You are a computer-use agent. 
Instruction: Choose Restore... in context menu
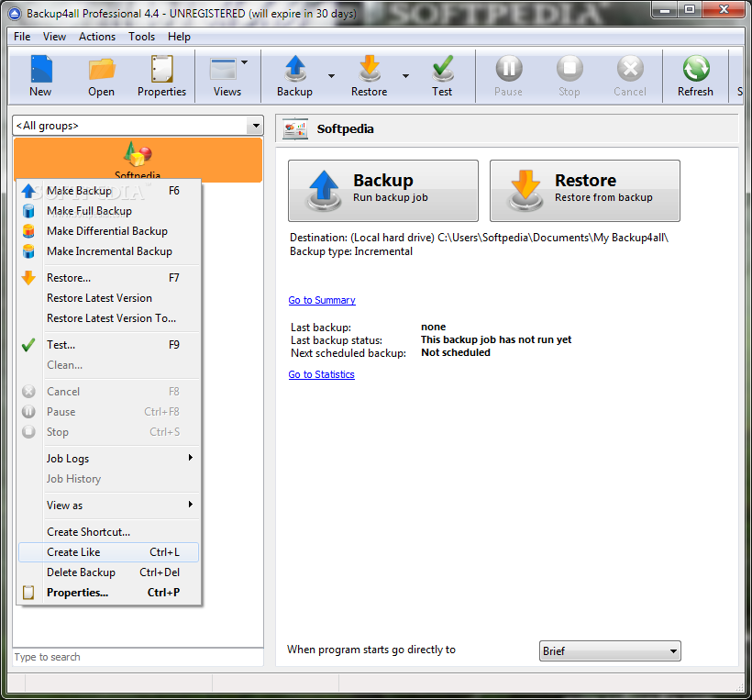click(x=109, y=278)
